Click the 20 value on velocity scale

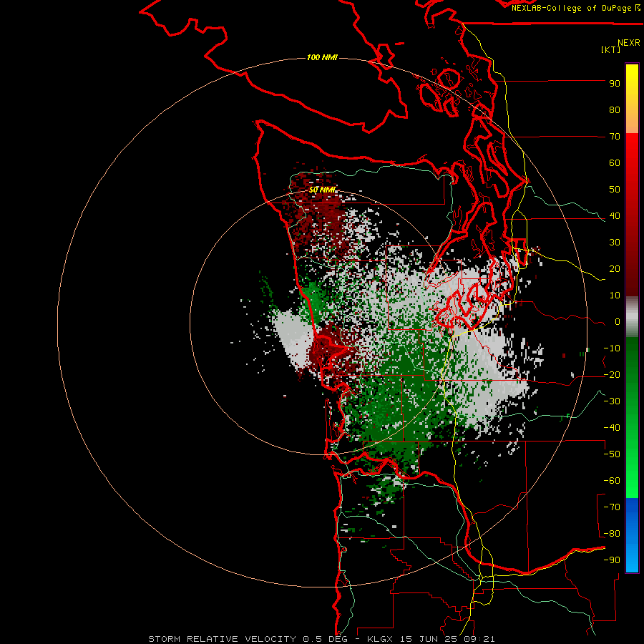point(615,269)
